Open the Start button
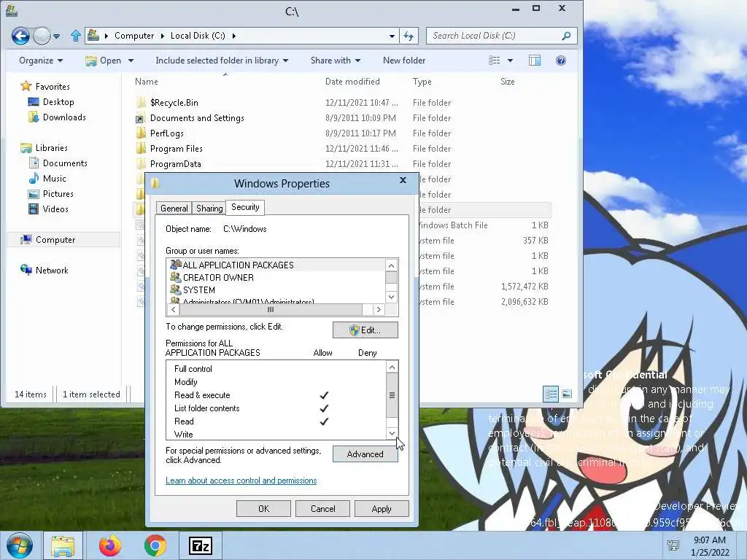 click(x=20, y=545)
